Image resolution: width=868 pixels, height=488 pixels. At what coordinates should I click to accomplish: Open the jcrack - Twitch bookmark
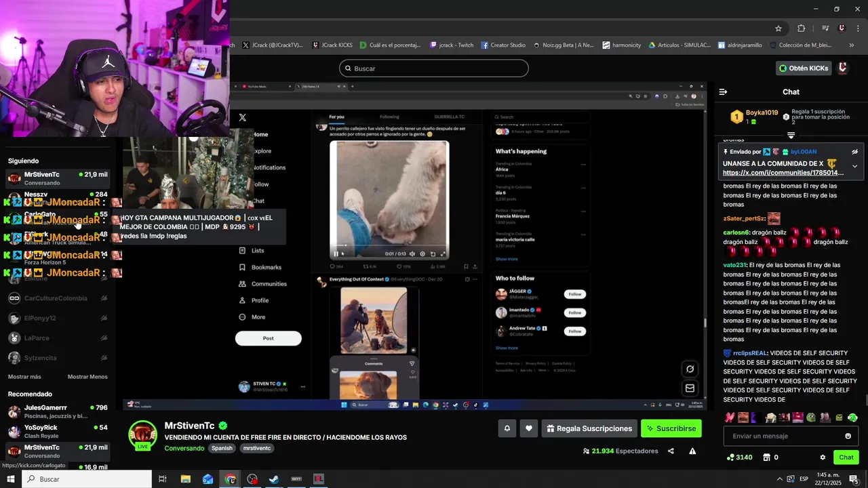[452, 45]
